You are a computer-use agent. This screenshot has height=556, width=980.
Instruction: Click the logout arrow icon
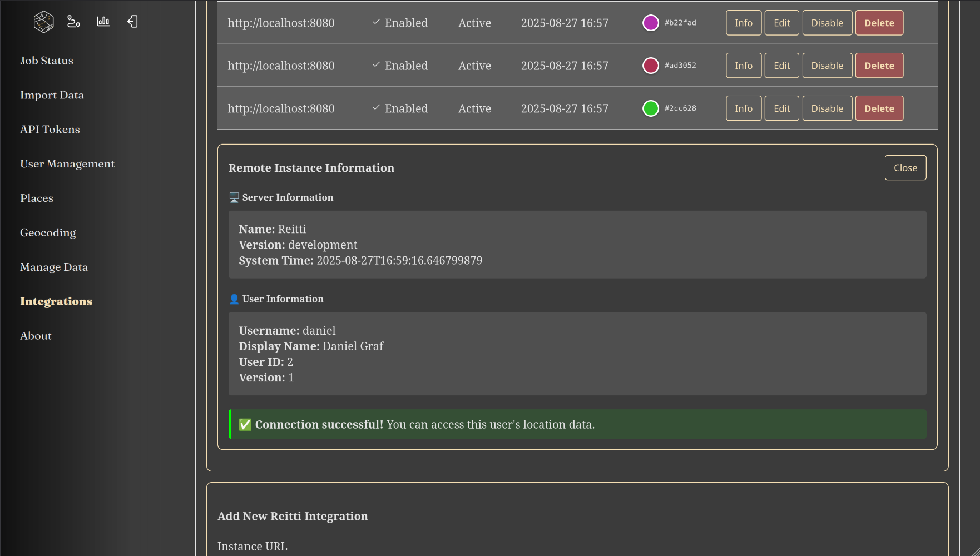tap(132, 22)
